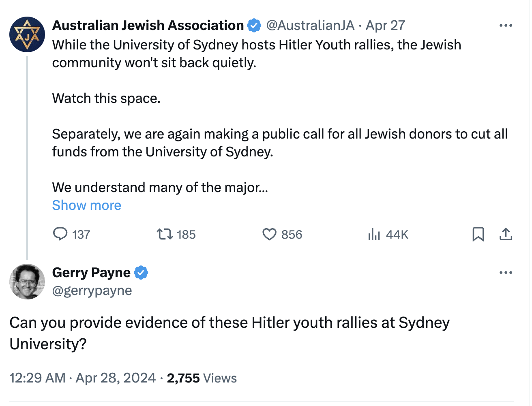This screenshot has height=406, width=532.
Task: Click verified badge next to Australian Jewish Association
Action: click(x=254, y=26)
